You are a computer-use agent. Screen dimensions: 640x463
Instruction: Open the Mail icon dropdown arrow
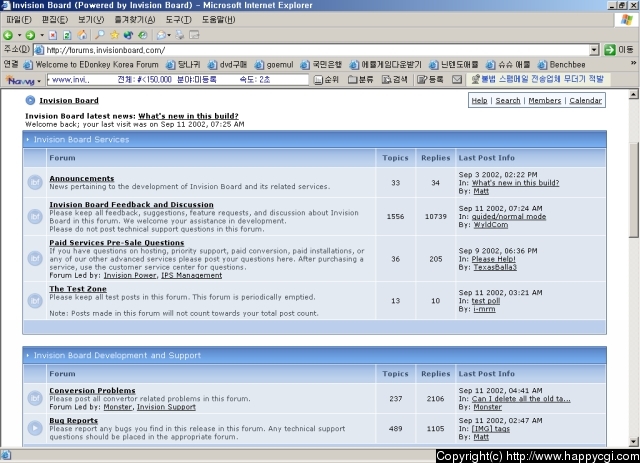click(169, 36)
